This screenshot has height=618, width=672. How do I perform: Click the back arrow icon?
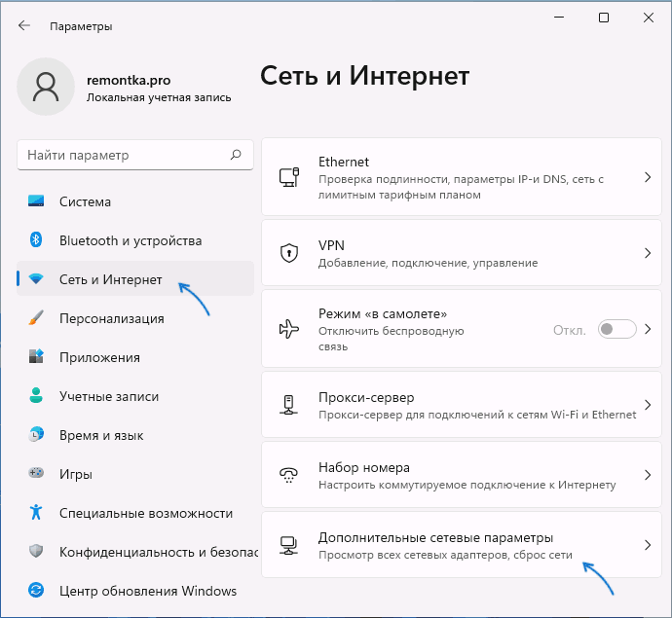(24, 25)
